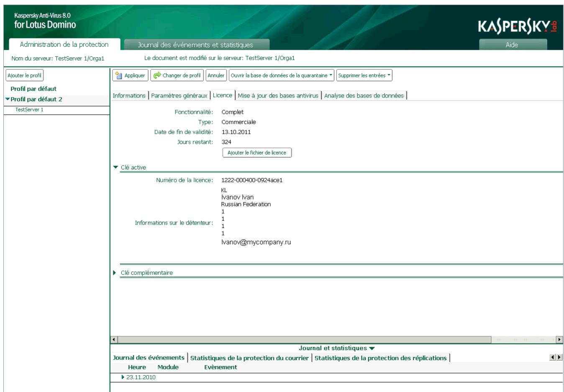The height and width of the screenshot is (392, 564).
Task: Click the horizontal scrollbar thumb
Action: tap(305, 340)
